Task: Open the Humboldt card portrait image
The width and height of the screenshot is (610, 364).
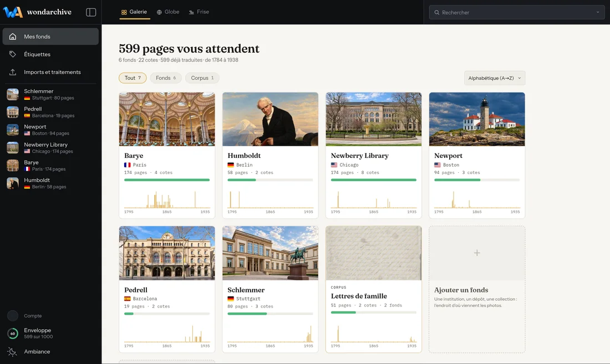Action: (x=271, y=119)
